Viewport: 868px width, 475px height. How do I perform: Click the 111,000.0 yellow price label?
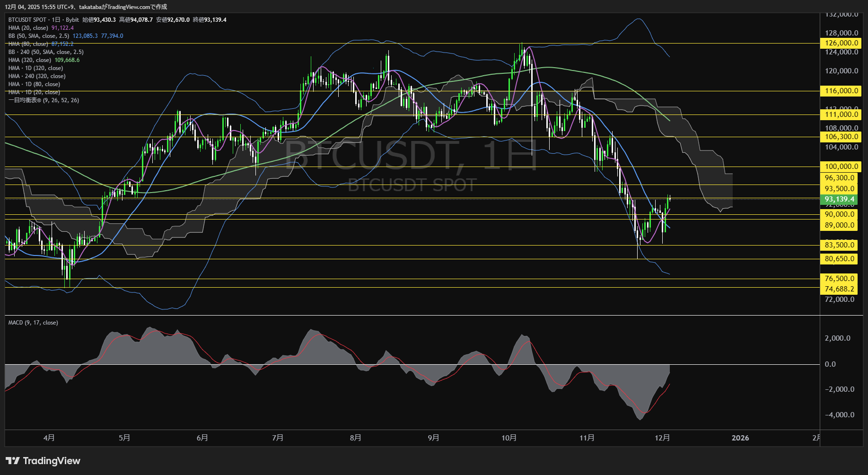point(842,114)
